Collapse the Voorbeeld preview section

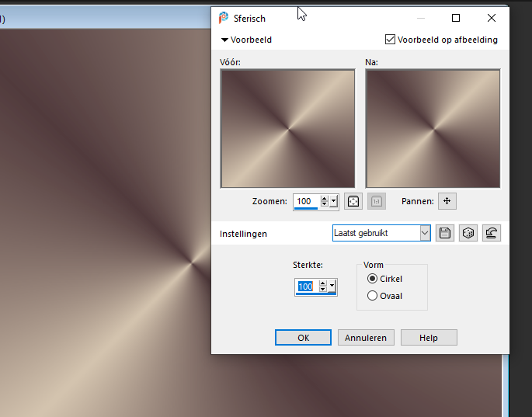(x=224, y=40)
